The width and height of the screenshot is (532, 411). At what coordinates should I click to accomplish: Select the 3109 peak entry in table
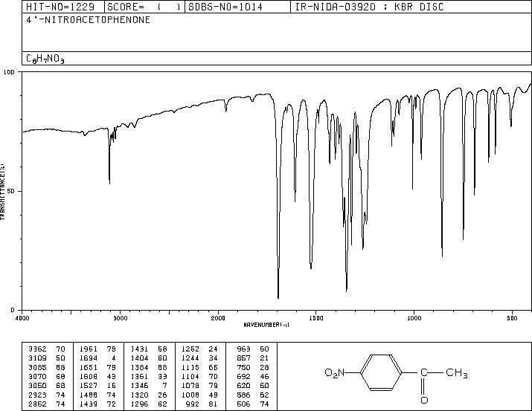(x=47, y=358)
